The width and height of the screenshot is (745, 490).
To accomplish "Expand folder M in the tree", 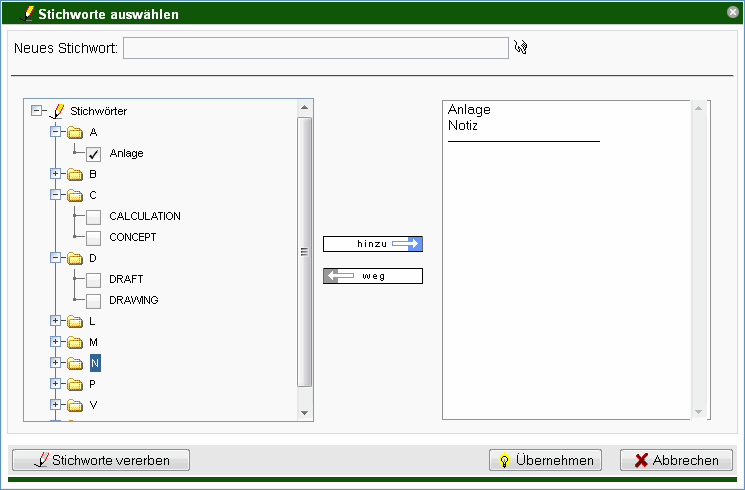I will tap(56, 342).
